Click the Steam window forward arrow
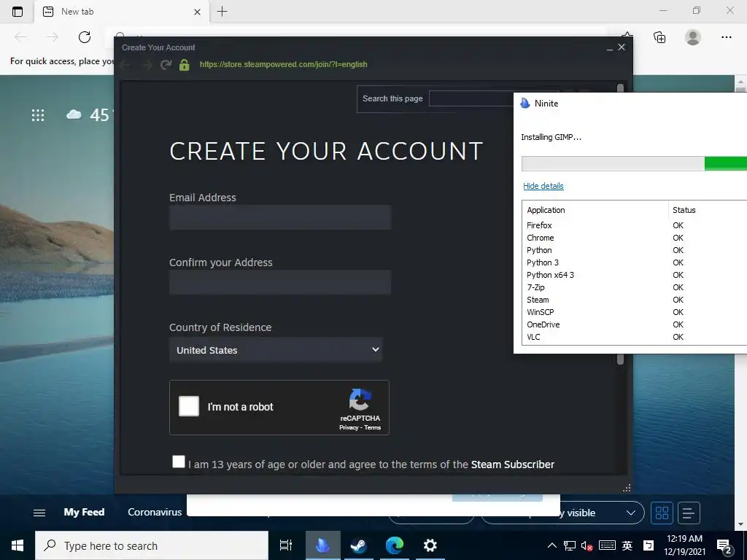Image resolution: width=747 pixels, height=560 pixels. coord(147,64)
